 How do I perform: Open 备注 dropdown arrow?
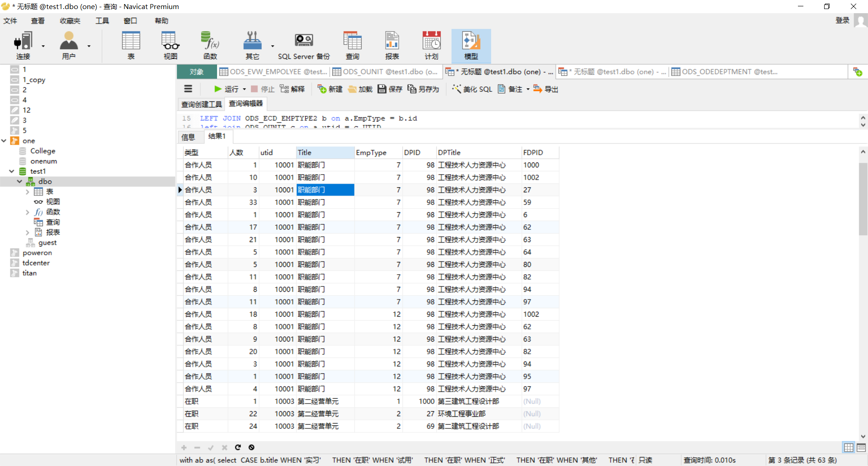pyautogui.click(x=528, y=89)
